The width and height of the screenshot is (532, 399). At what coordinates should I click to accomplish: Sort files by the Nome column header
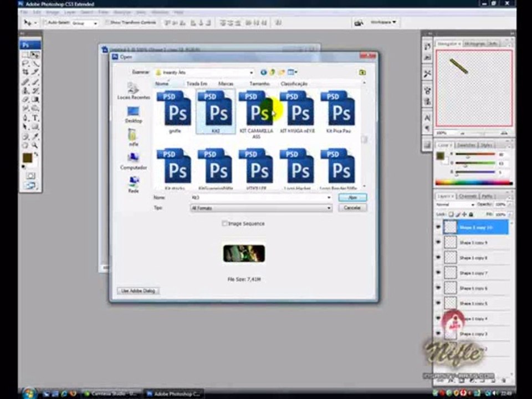click(162, 84)
